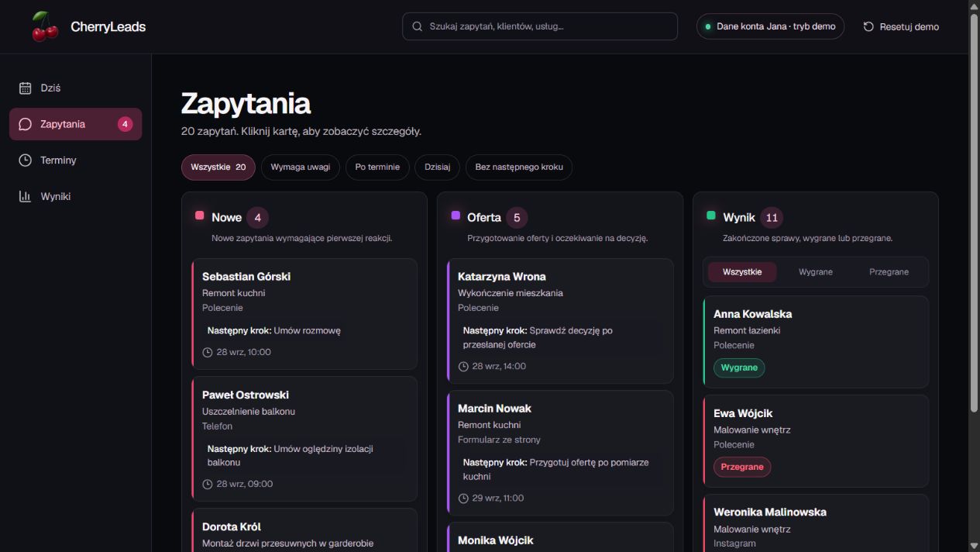Click the Przegrane badge on Ewa Wójcik's card
The width and height of the screenshot is (980, 552).
(742, 467)
